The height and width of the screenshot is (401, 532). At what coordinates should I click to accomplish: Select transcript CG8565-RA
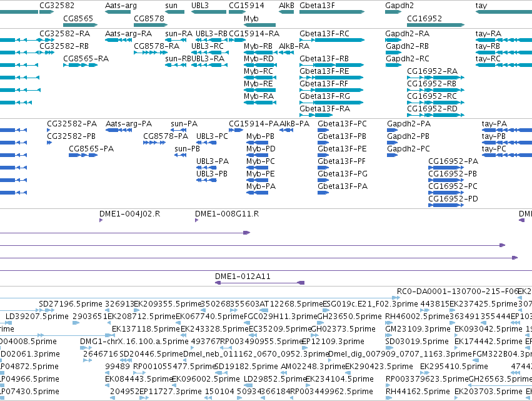(81, 65)
